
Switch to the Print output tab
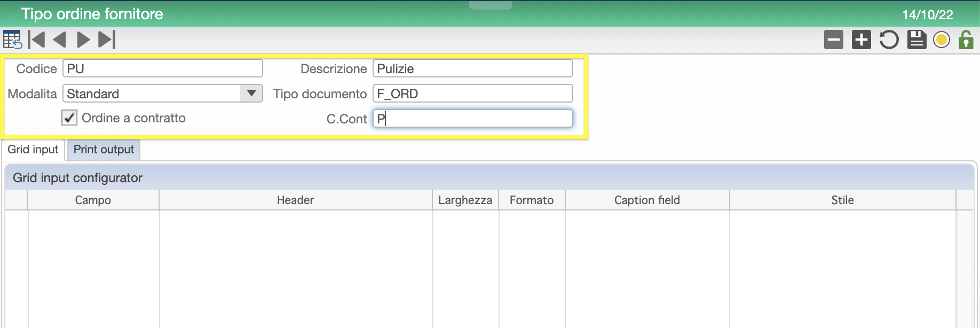[x=104, y=150]
